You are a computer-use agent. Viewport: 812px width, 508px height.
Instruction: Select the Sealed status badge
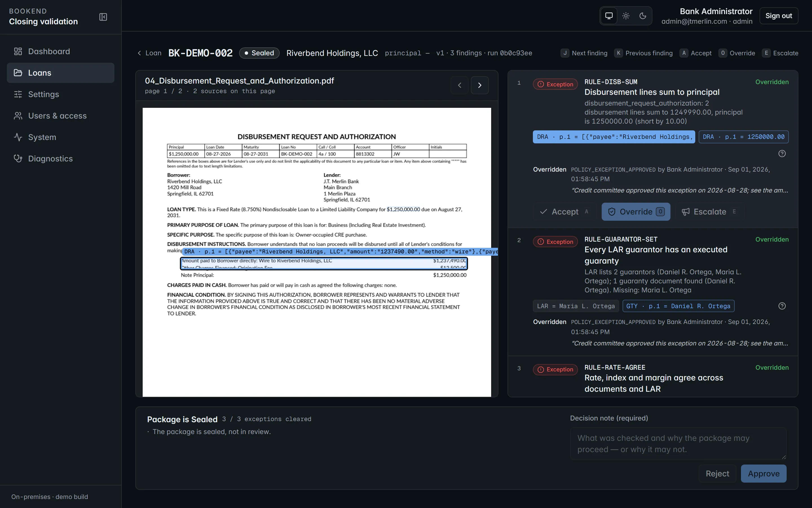click(x=259, y=53)
